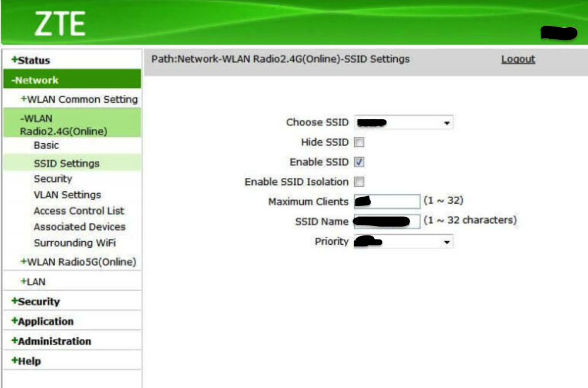This screenshot has height=388, width=588.
Task: Expand WLAN Radio5G(Online) submenu
Action: coord(78,261)
